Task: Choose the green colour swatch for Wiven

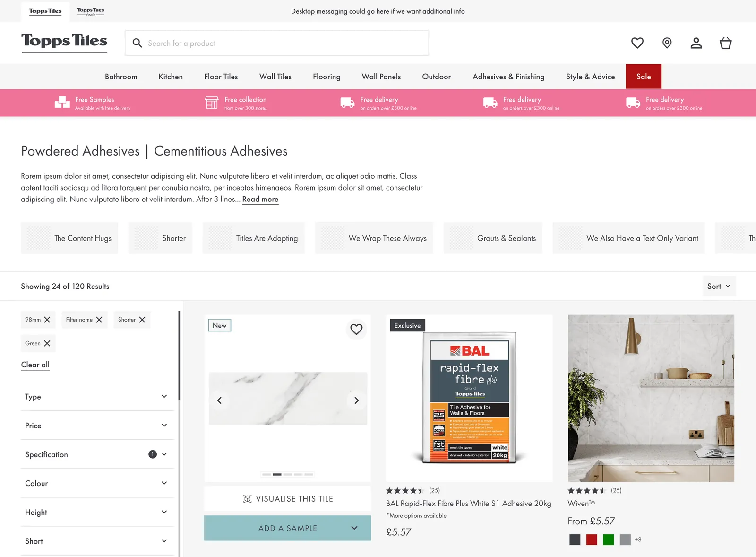Action: 609,540
